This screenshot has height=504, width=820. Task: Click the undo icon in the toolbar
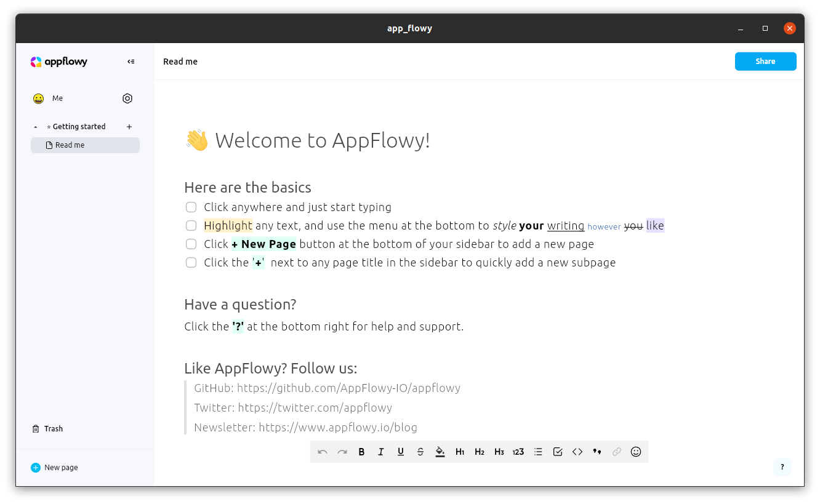[x=322, y=451]
